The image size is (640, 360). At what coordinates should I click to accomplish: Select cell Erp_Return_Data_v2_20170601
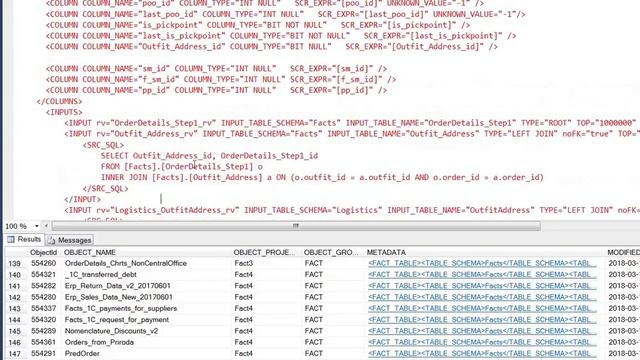pos(118,286)
